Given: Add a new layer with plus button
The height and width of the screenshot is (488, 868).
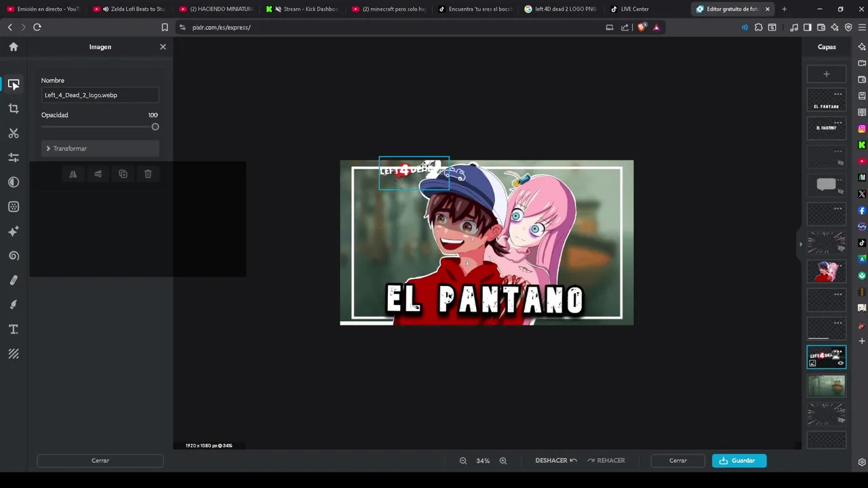Looking at the screenshot, I should click(826, 74).
